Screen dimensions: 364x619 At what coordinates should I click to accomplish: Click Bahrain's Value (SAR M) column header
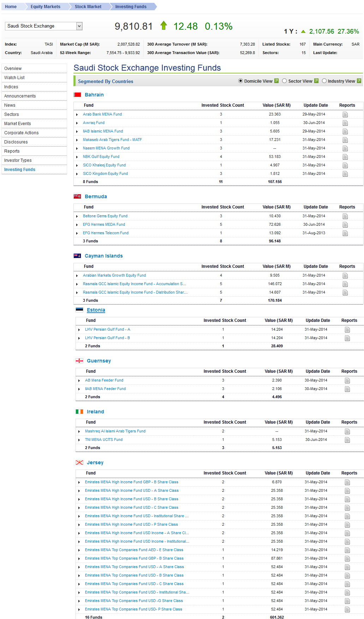[x=276, y=105]
